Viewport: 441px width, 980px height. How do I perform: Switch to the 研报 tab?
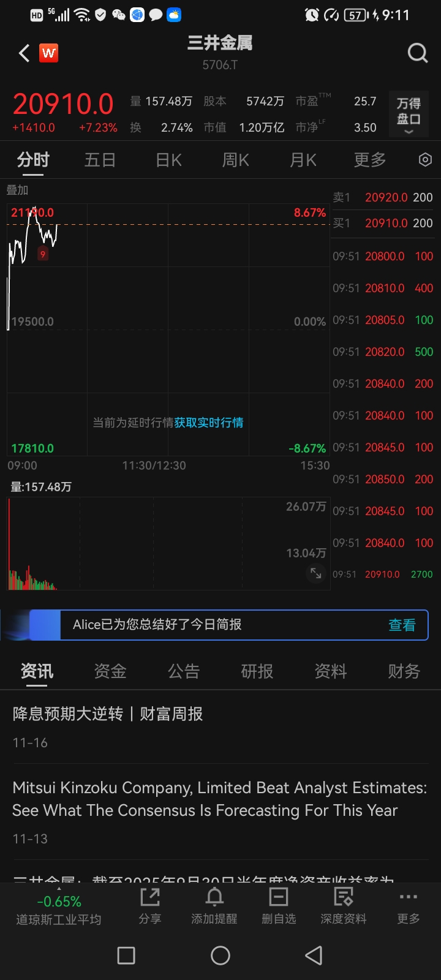[257, 672]
